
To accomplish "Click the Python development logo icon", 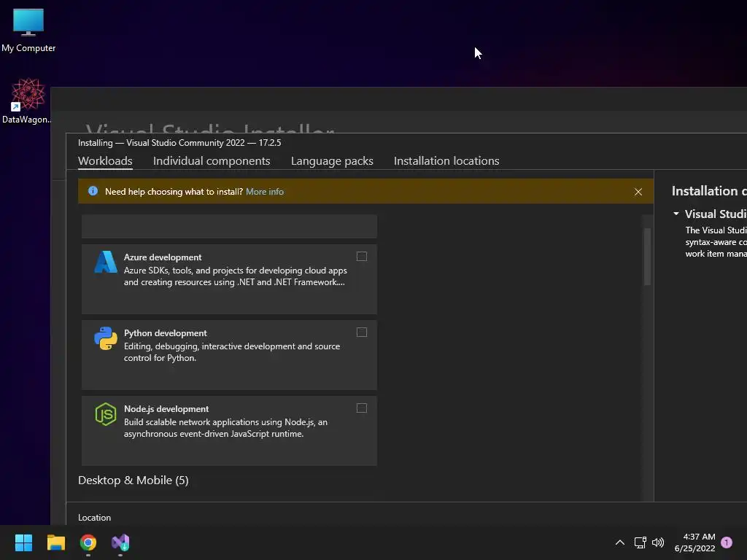I will [106, 338].
